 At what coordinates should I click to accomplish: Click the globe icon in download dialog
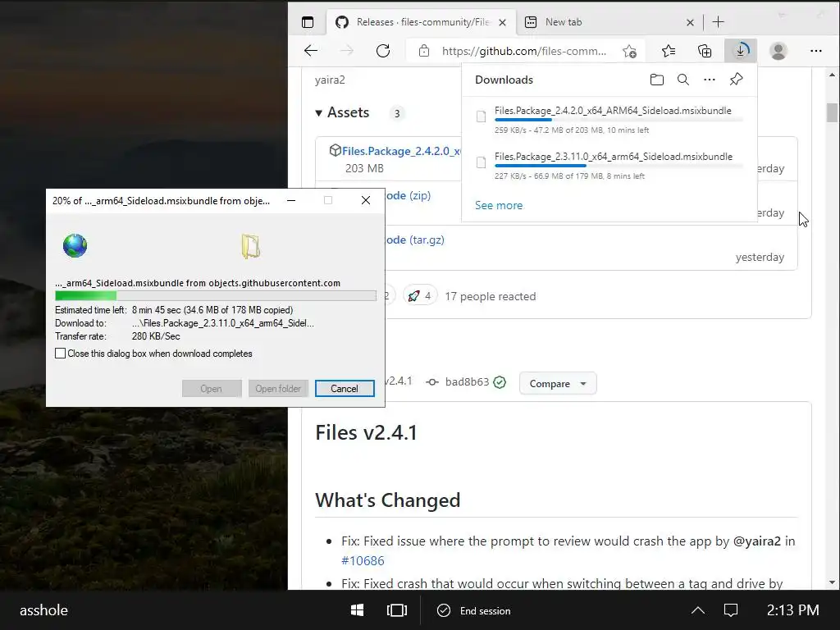coord(75,246)
